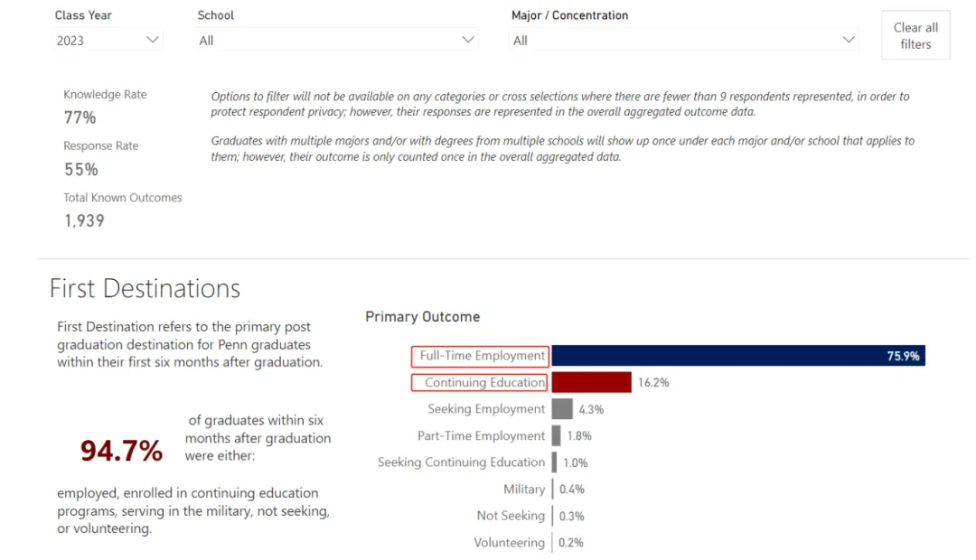Open the Major / Concentration dropdown

coord(682,40)
